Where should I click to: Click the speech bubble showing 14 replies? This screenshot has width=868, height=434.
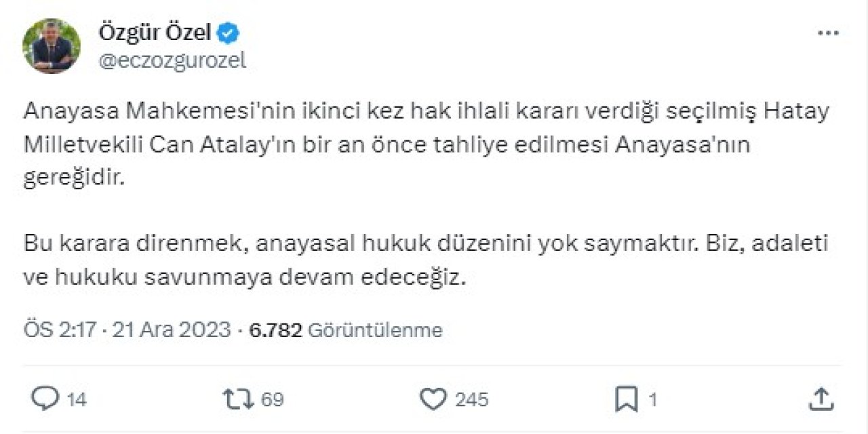58,399
